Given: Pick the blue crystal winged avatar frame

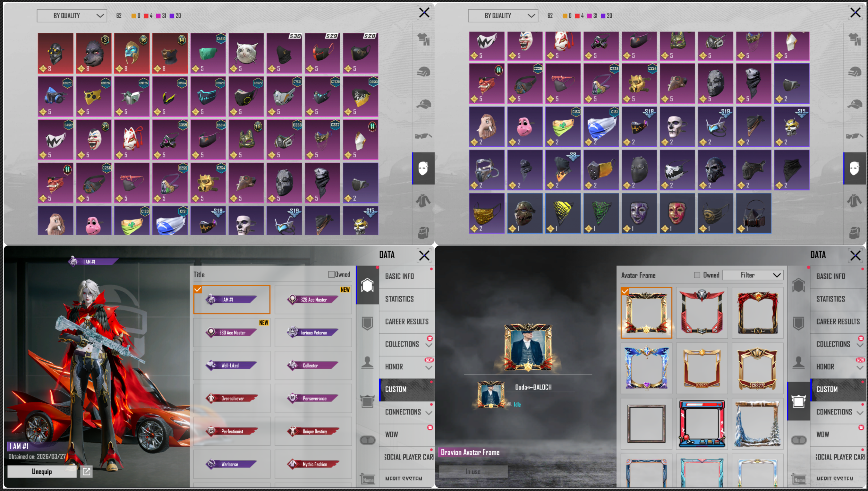Looking at the screenshot, I should coord(646,368).
